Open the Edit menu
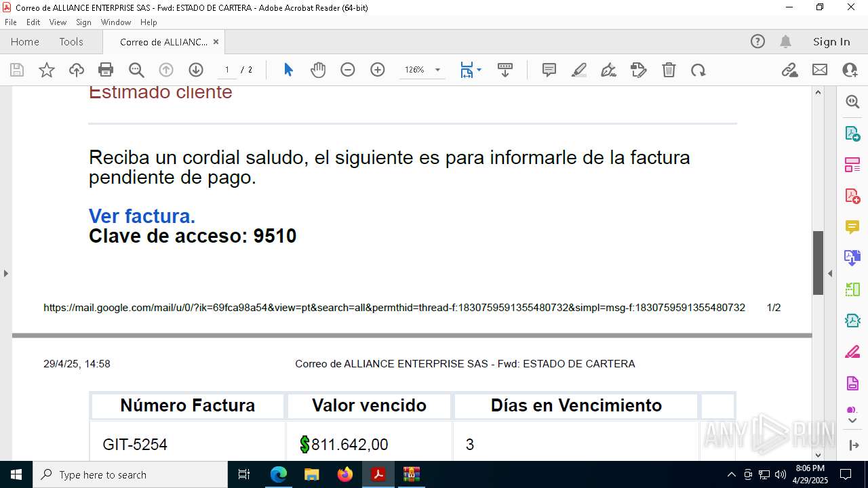The width and height of the screenshot is (868, 488). (33, 22)
